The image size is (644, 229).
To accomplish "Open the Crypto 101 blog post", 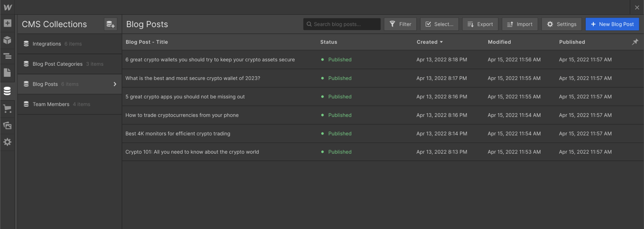I will 192,152.
